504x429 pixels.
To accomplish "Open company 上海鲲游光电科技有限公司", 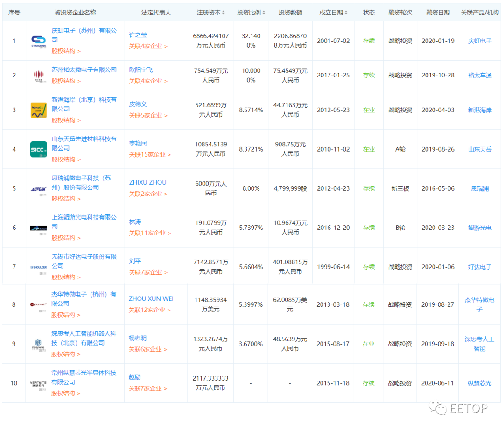I will coord(84,222).
